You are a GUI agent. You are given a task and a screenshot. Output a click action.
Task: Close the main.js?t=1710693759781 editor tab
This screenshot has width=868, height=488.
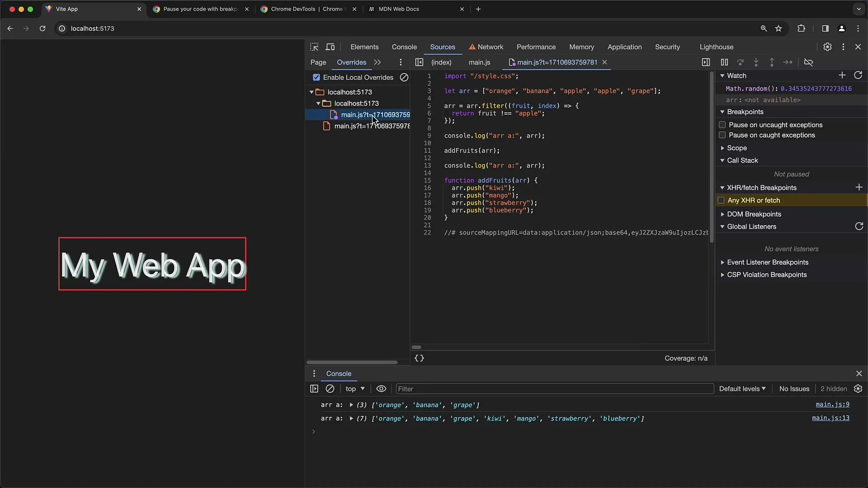click(604, 62)
